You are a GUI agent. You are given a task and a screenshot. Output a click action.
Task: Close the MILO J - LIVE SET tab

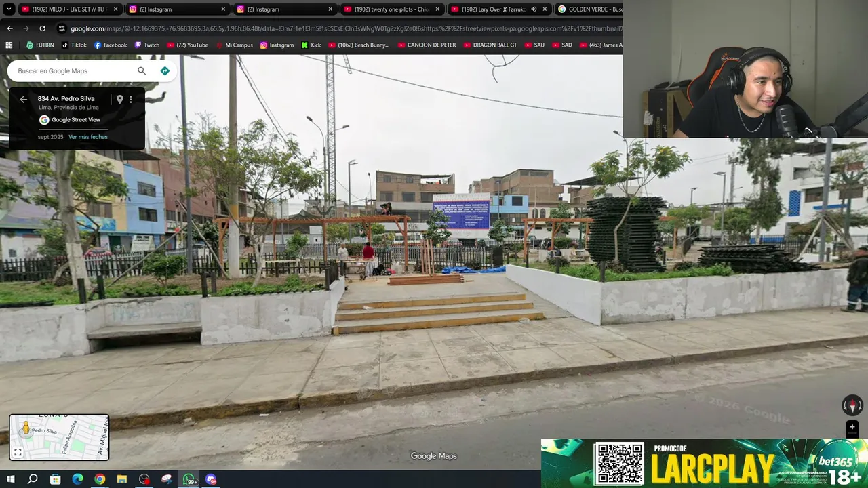click(116, 9)
